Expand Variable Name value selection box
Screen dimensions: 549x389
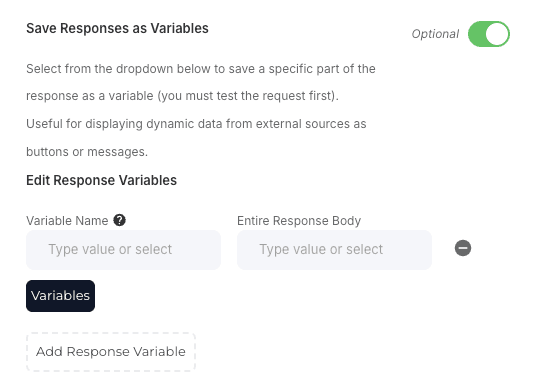click(x=123, y=250)
